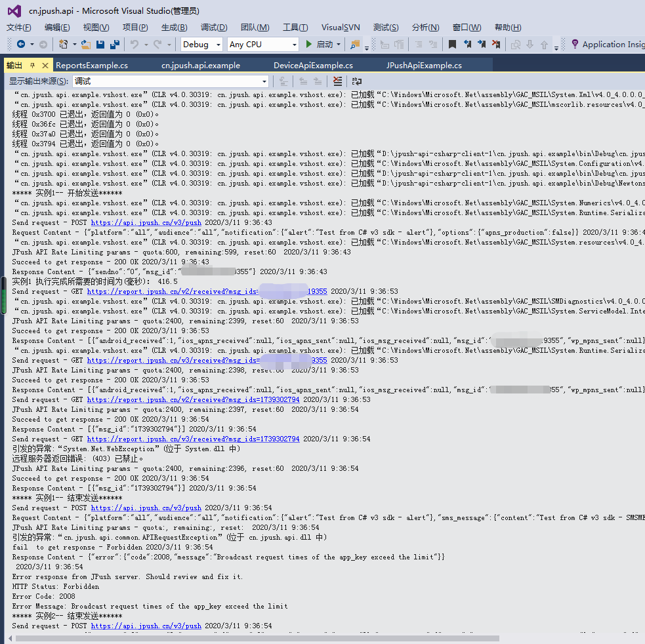Click the Find in Files icon
The height and width of the screenshot is (644, 645).
(x=354, y=44)
